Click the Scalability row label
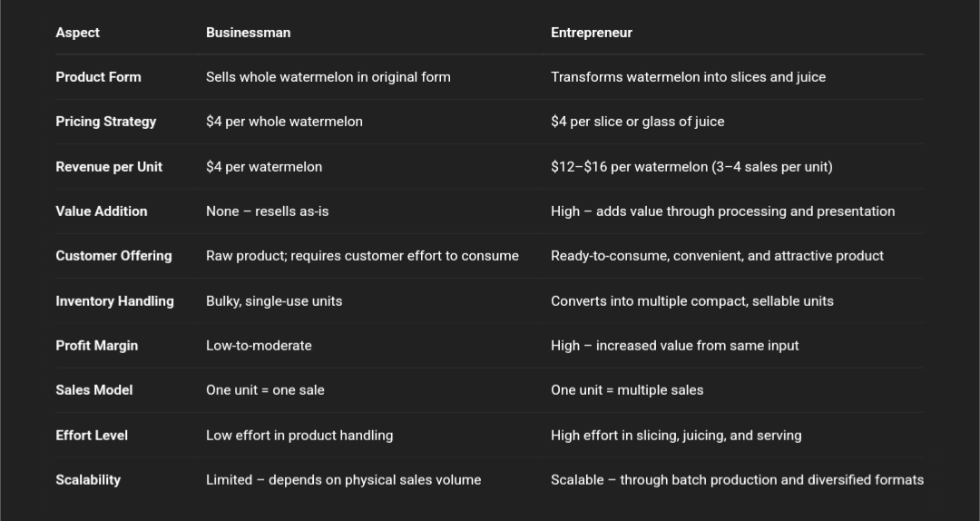The image size is (980, 521). (88, 480)
